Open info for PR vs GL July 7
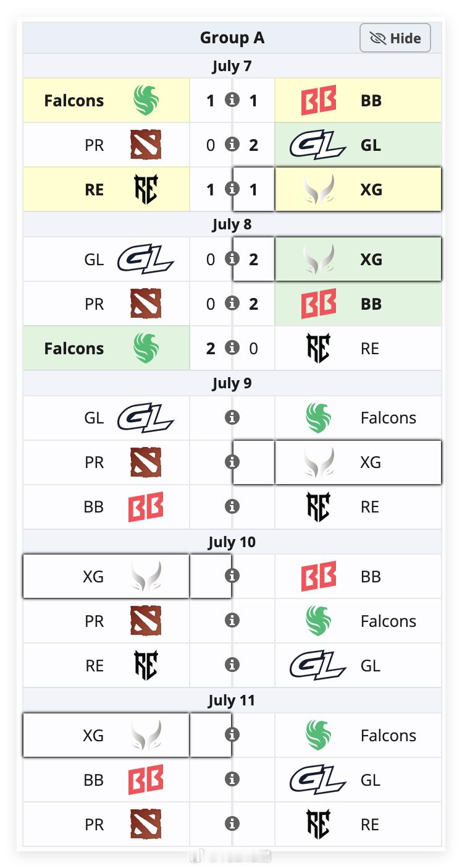Image resolution: width=462 pixels, height=868 pixels. (232, 144)
